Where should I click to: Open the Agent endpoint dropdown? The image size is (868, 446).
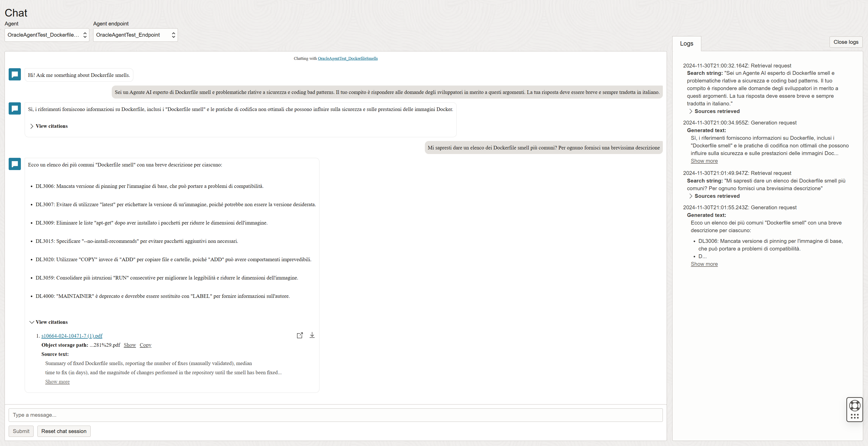pyautogui.click(x=135, y=35)
